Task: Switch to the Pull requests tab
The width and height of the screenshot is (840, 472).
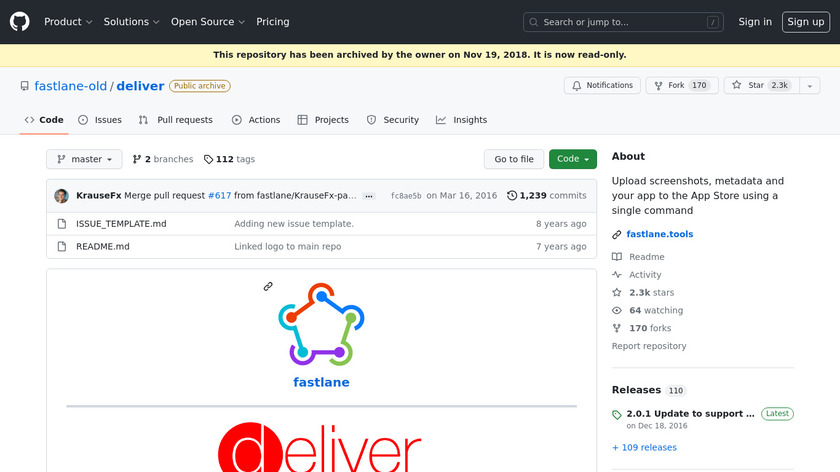Action: (175, 120)
